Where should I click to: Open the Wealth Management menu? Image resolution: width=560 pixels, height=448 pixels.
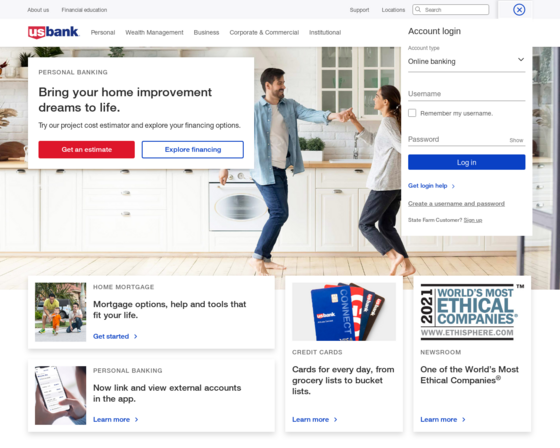click(x=154, y=33)
